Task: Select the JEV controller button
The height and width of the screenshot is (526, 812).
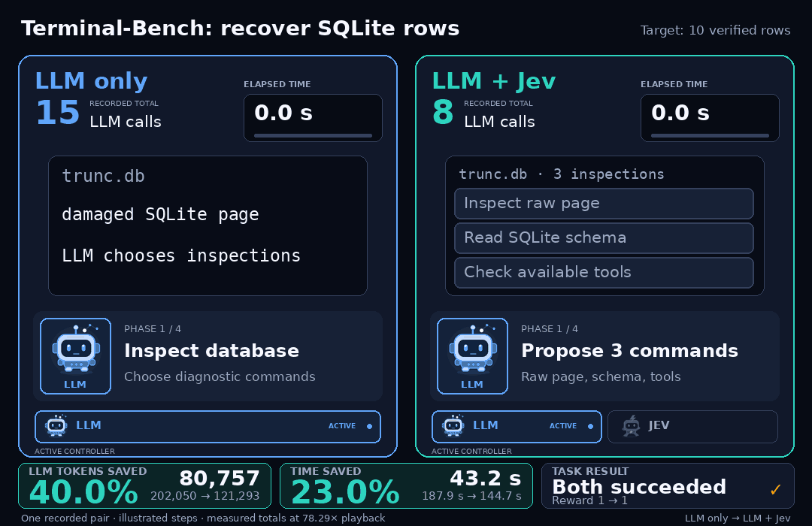Action: (692, 427)
